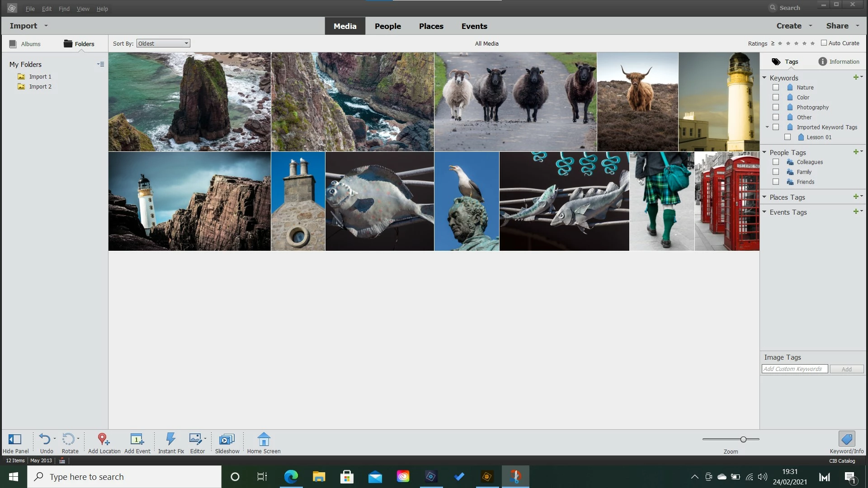
Task: Open the Sort By dropdown
Action: 163,43
